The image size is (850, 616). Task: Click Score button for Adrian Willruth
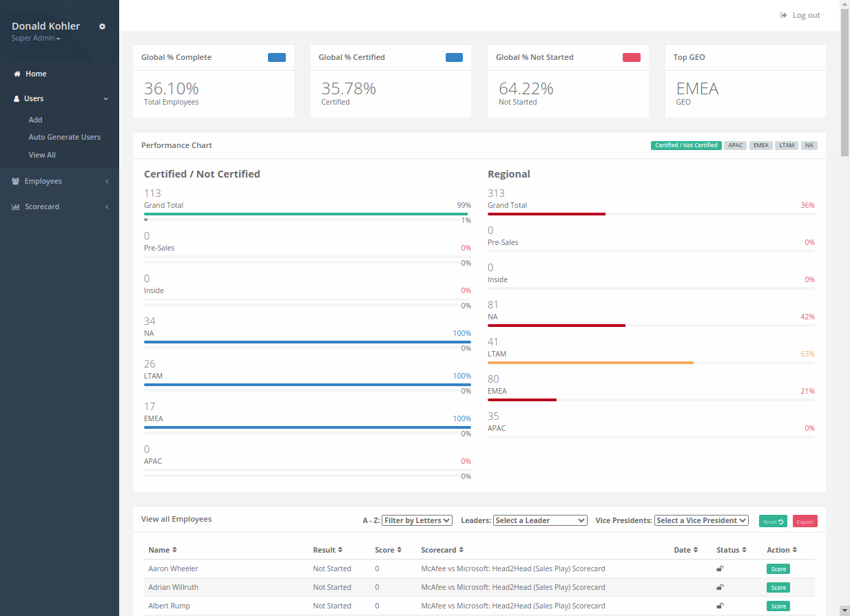click(x=778, y=588)
